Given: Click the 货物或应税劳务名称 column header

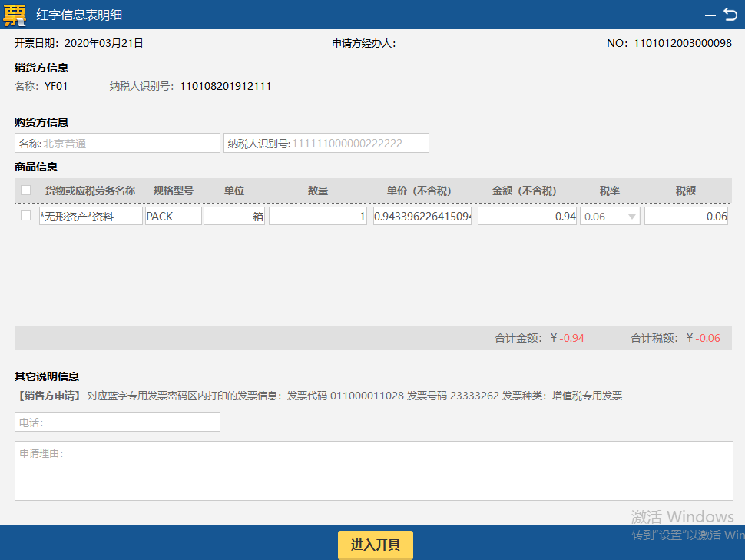Looking at the screenshot, I should click(x=91, y=191).
